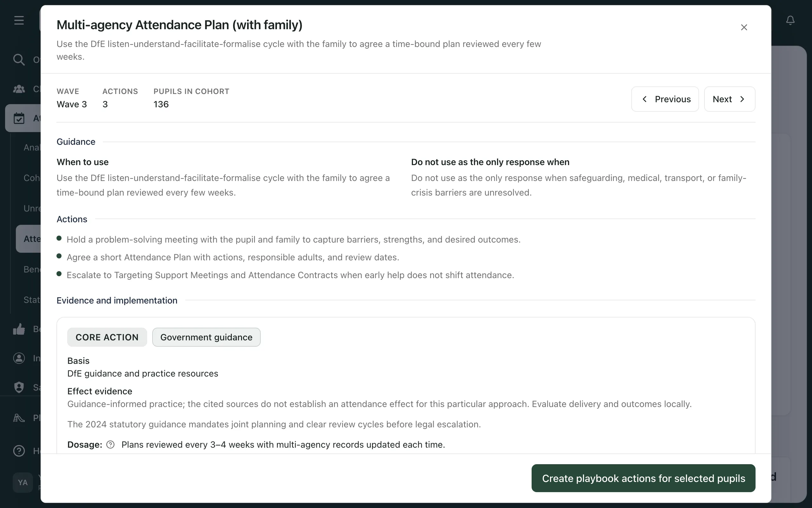Click 'Do not use as the only response when' heading
This screenshot has width=812, height=508.
pyautogui.click(x=490, y=162)
